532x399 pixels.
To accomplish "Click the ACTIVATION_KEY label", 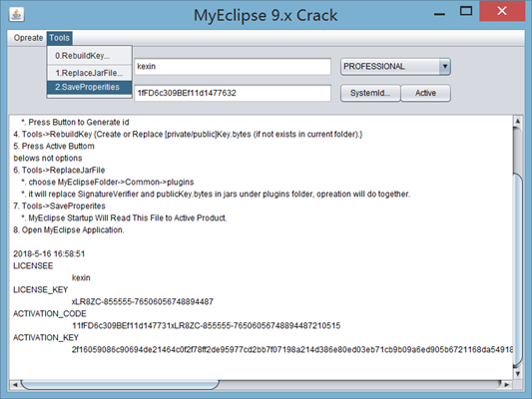I will point(46,337).
